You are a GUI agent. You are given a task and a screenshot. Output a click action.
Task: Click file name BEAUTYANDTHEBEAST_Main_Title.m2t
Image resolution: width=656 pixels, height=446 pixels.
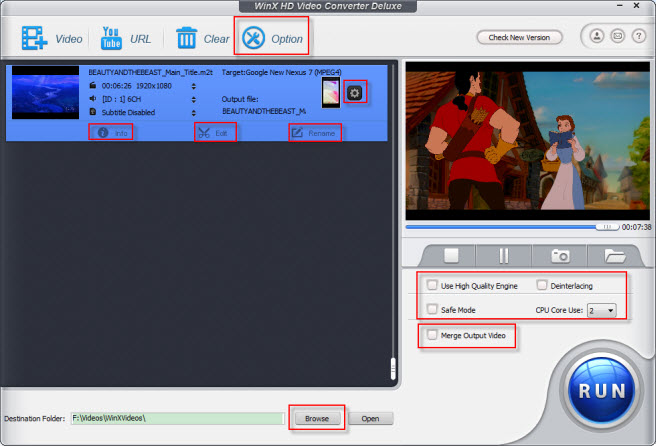click(150, 72)
